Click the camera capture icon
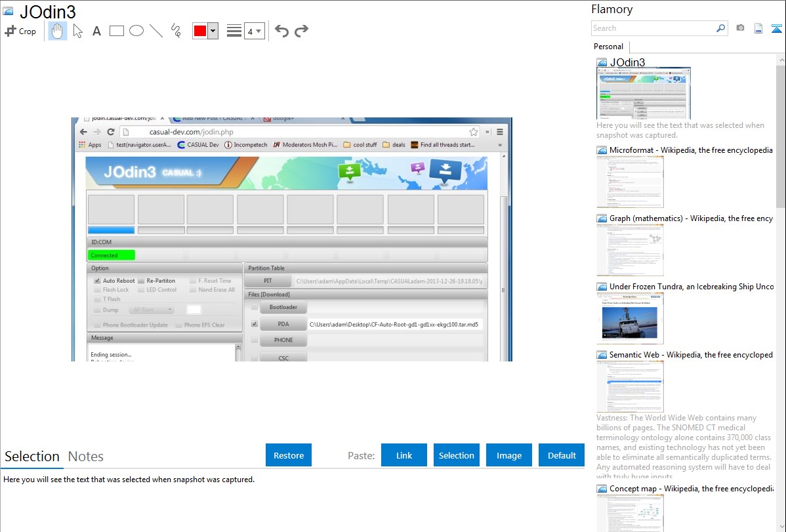 point(740,28)
